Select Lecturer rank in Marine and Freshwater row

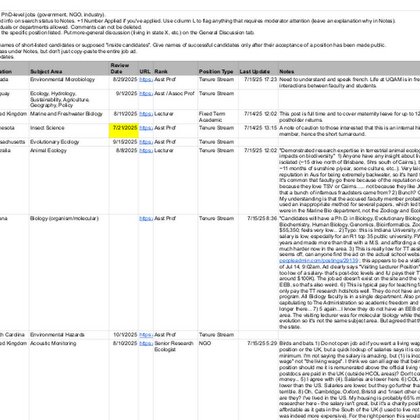click(x=175, y=117)
